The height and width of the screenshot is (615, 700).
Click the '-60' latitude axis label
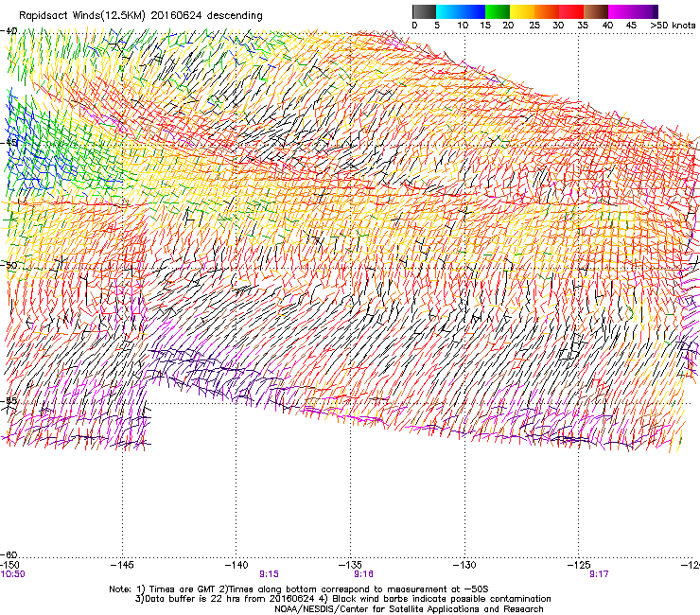[x=9, y=554]
